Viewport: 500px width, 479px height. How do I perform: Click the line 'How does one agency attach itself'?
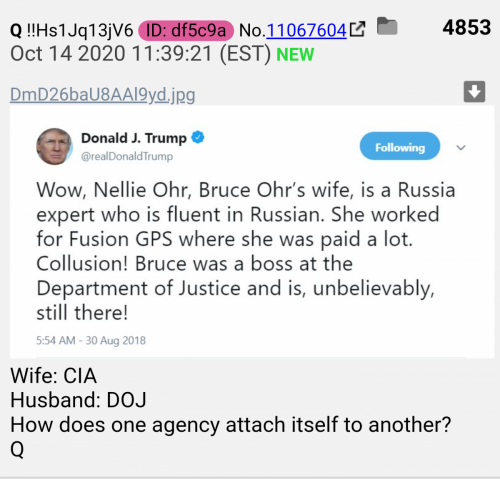coord(231,425)
